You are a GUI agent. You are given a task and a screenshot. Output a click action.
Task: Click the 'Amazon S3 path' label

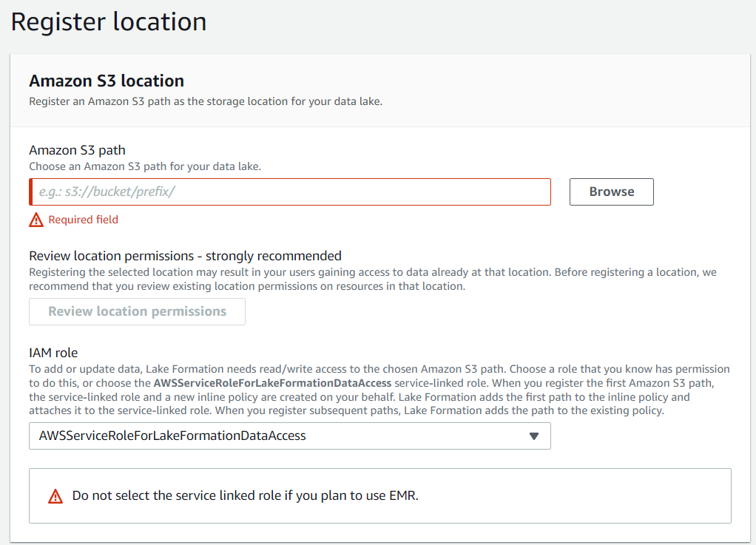pos(77,150)
